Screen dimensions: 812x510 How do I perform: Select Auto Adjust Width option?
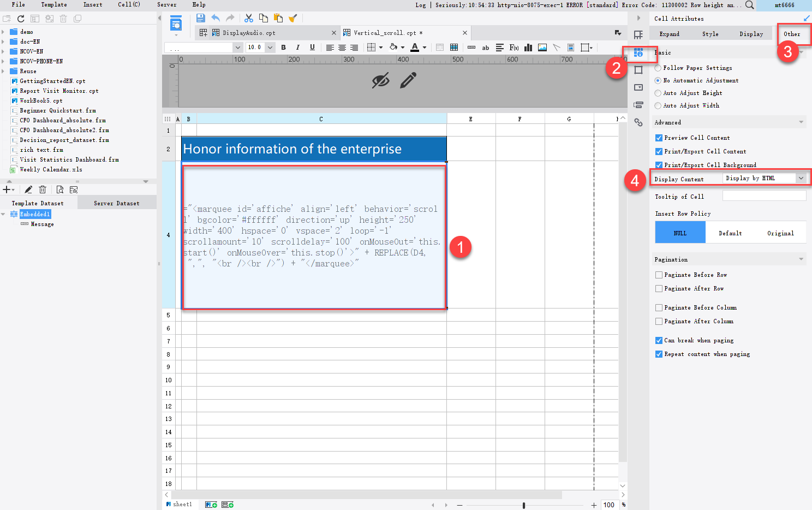coord(658,105)
